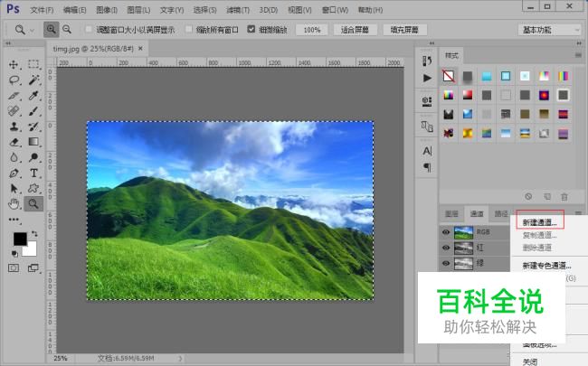The image size is (588, 366).
Task: Select the Move tool
Action: pos(14,64)
